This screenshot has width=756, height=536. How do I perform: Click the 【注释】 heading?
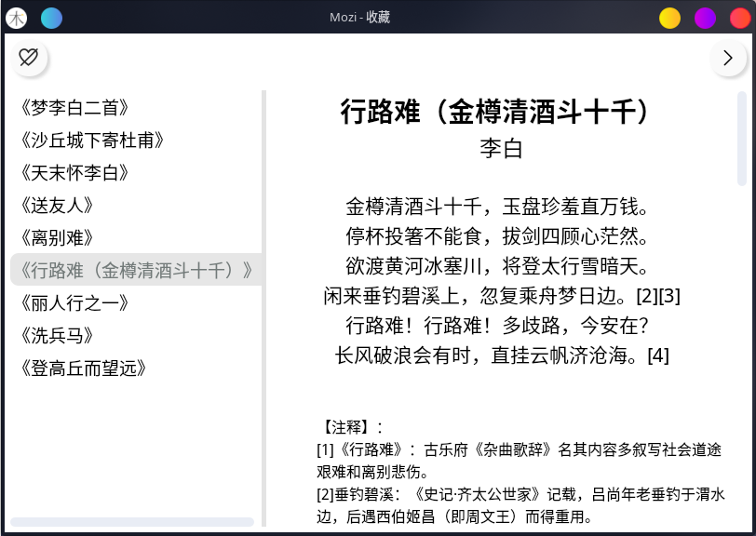tap(350, 427)
